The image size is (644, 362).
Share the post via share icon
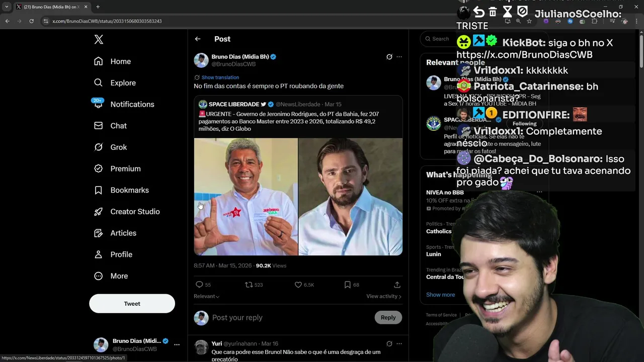[397, 285]
